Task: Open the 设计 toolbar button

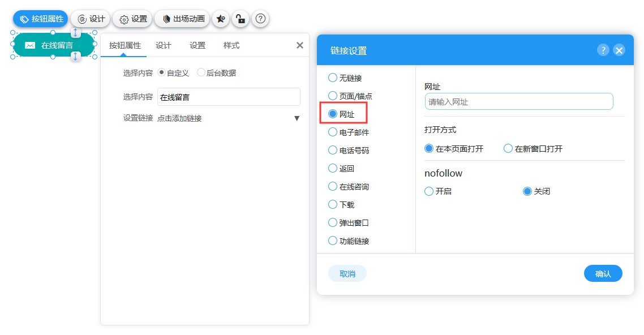Action: point(91,19)
